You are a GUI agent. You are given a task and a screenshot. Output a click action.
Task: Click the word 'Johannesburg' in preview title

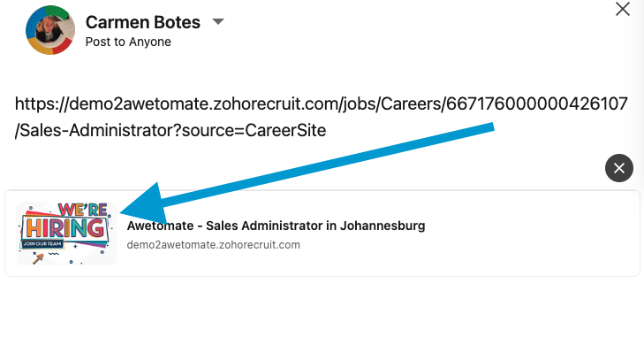pos(381,226)
